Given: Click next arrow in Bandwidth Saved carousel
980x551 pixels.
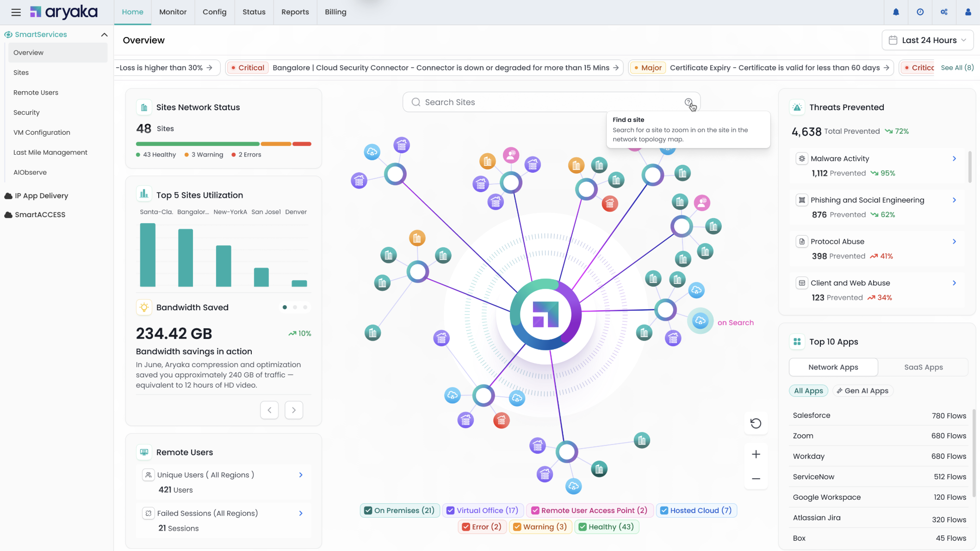Looking at the screenshot, I should pyautogui.click(x=293, y=410).
